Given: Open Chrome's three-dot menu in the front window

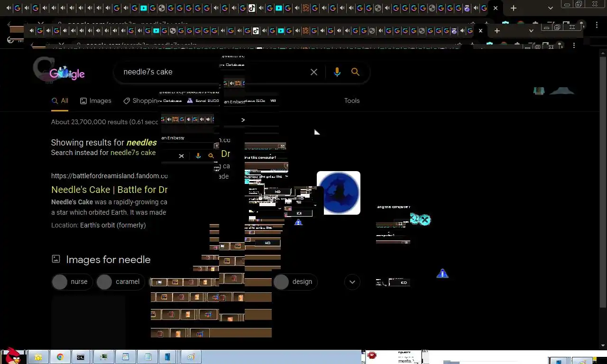Looking at the screenshot, I should [574, 46].
